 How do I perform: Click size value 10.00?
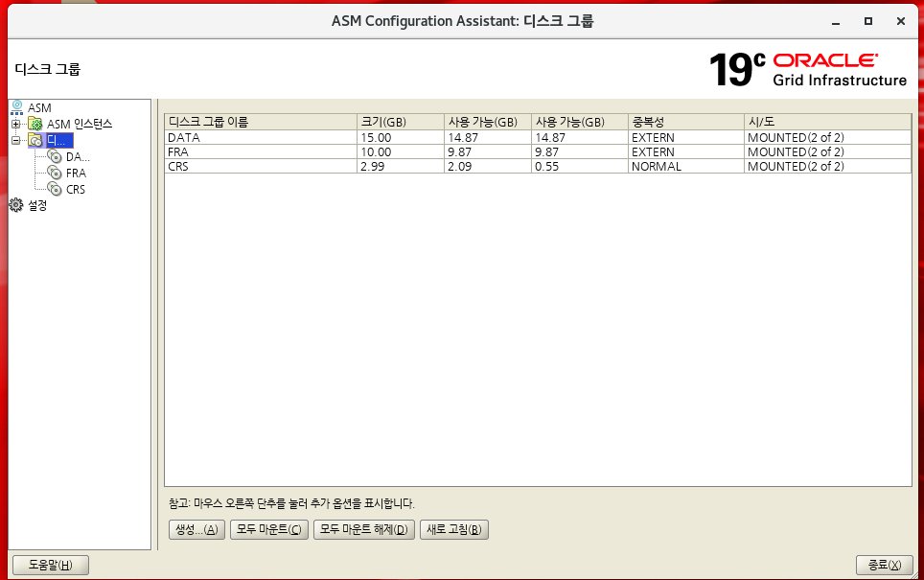click(401, 152)
